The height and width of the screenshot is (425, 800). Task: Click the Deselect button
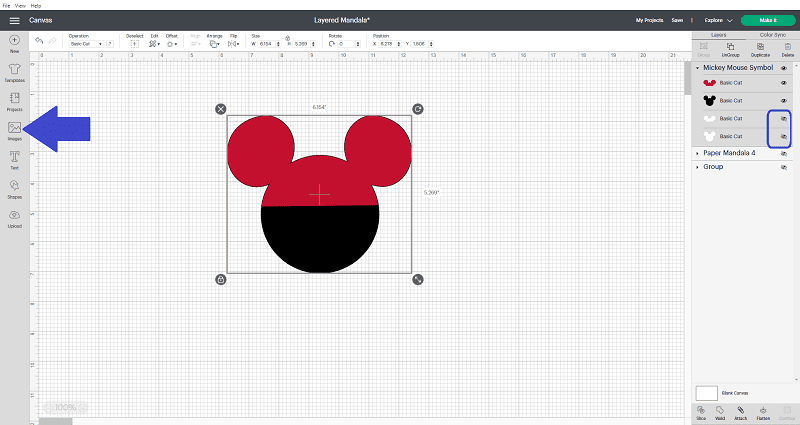pyautogui.click(x=135, y=41)
